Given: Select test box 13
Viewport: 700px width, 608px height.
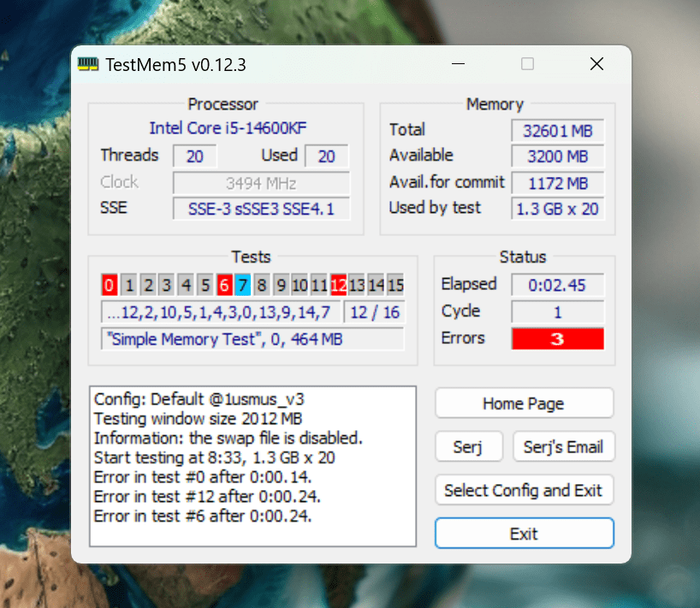Looking at the screenshot, I should [356, 285].
